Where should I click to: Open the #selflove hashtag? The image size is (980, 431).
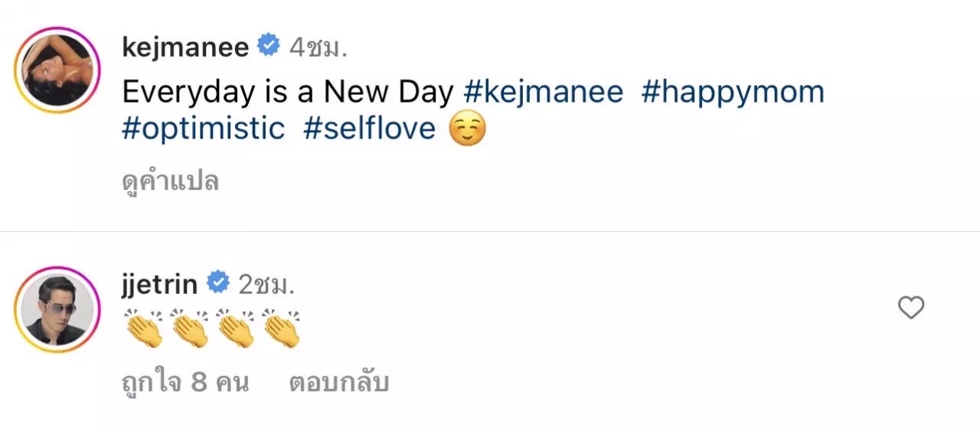[x=369, y=128]
